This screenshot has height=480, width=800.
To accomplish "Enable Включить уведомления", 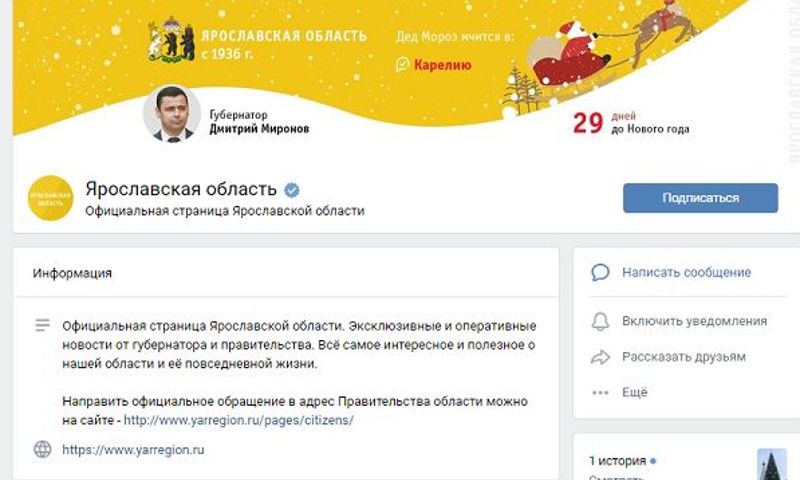I will pos(694,321).
